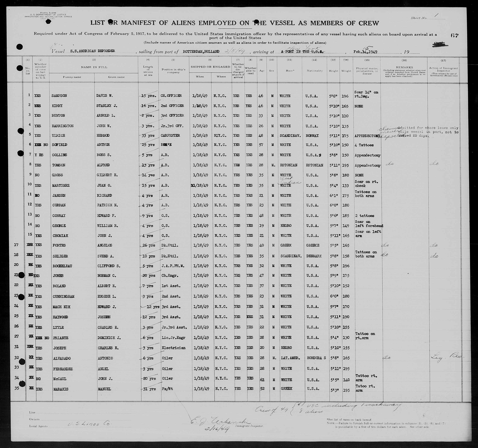This screenshot has width=478, height=448.
Task: Click the 'Nationality' column header
Action: [x=314, y=71]
